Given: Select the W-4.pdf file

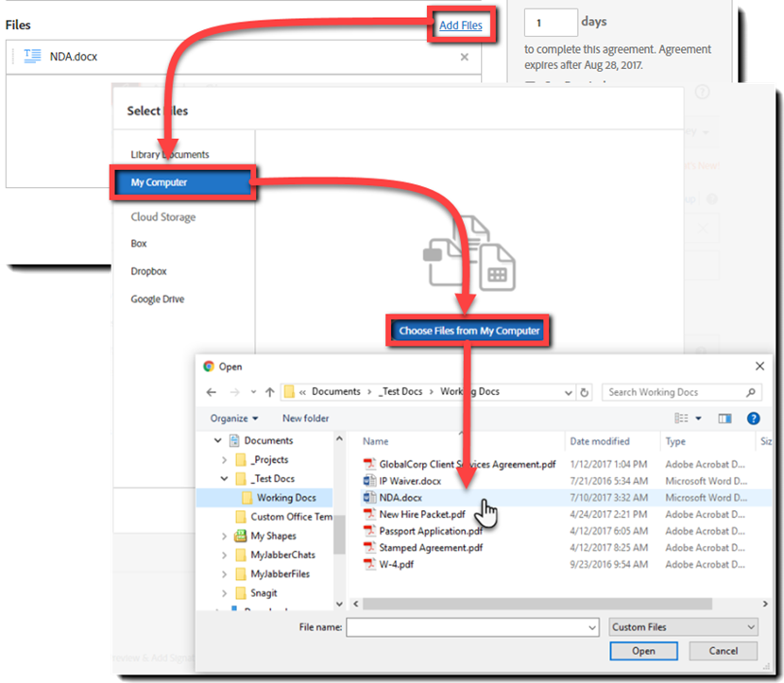Looking at the screenshot, I should click(x=396, y=564).
